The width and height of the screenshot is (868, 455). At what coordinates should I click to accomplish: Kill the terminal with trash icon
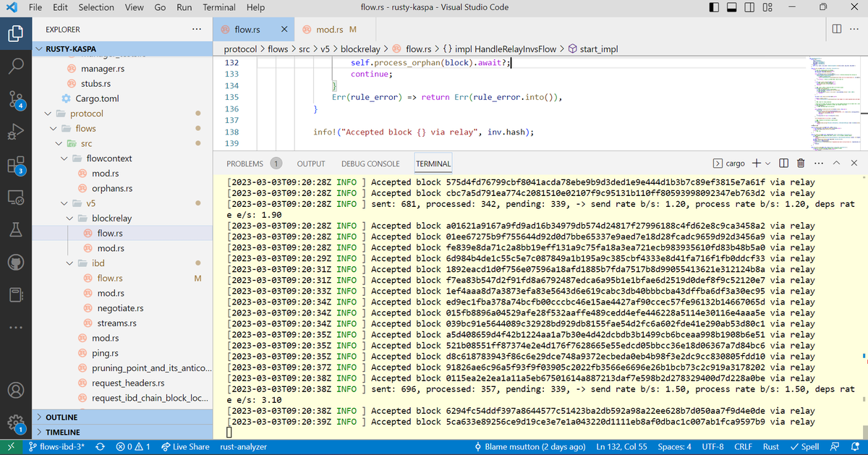802,163
